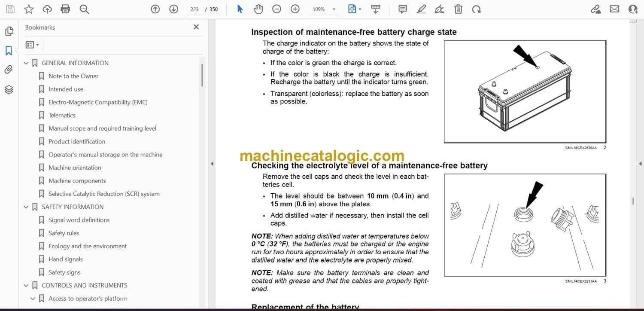Select the CONTROLS AND INSTRUMENTS bookmark
The height and width of the screenshot is (311, 644).
(85, 286)
